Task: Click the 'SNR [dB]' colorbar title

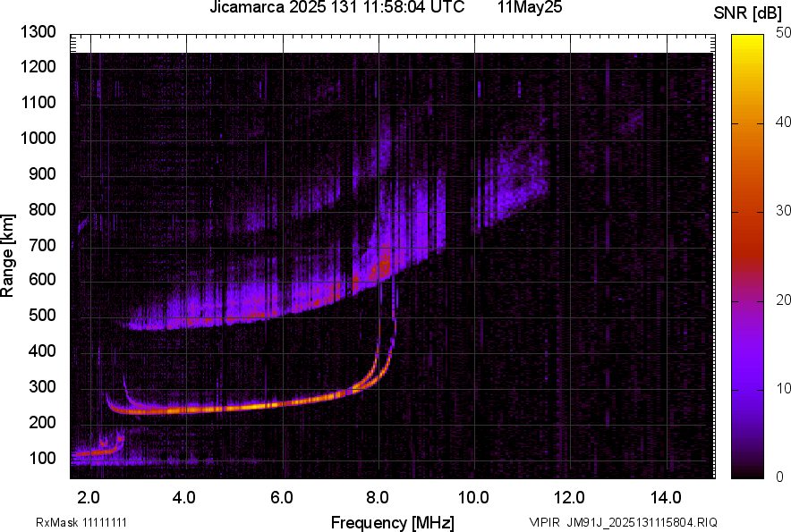Action: [747, 13]
